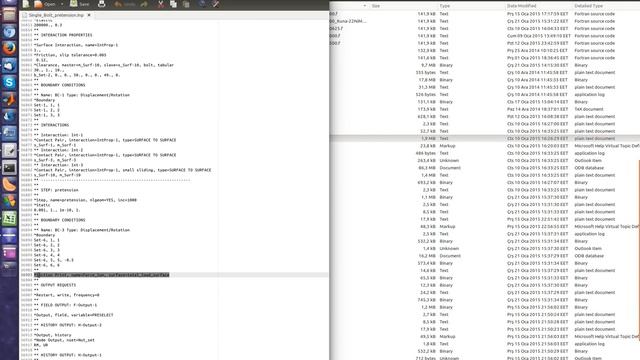The height and width of the screenshot is (360, 640).
Task: Select the 23,8 kB Markup file row
Action: [x=484, y=146]
